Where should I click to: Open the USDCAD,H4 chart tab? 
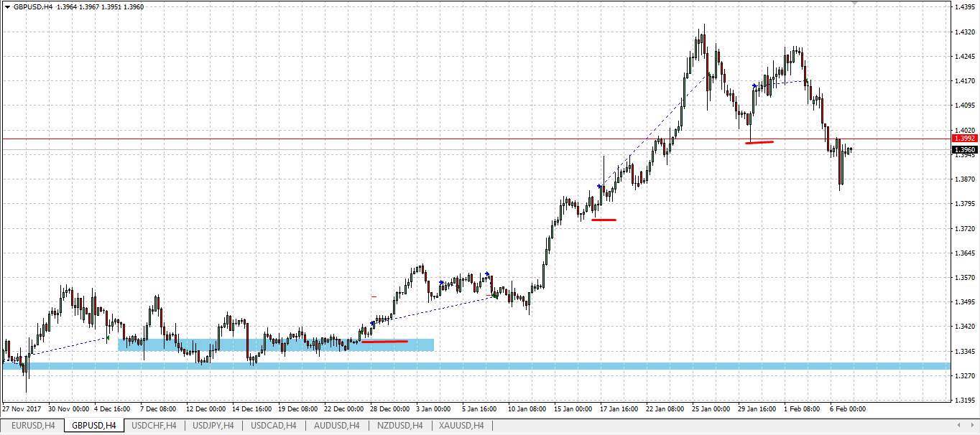coord(273,426)
